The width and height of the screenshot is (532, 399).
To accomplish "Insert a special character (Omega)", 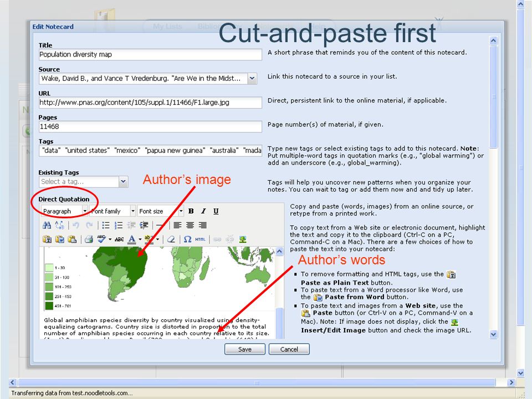I will click(x=187, y=239).
